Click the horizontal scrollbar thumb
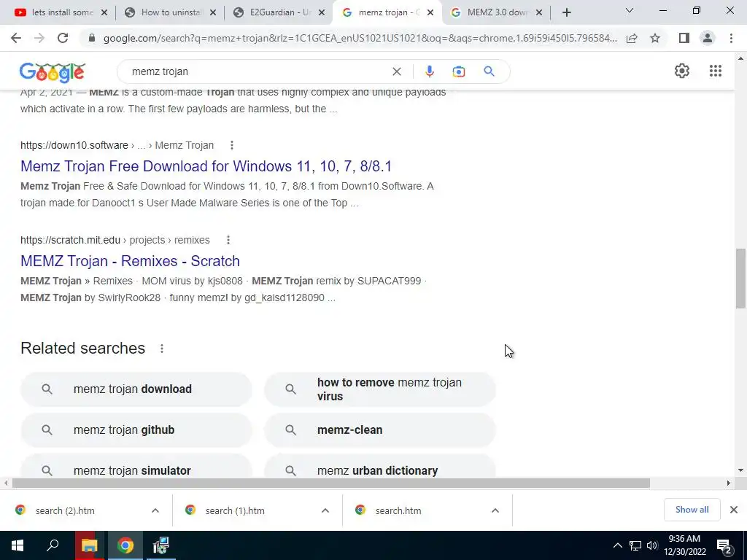Image resolution: width=747 pixels, height=560 pixels. click(x=330, y=483)
